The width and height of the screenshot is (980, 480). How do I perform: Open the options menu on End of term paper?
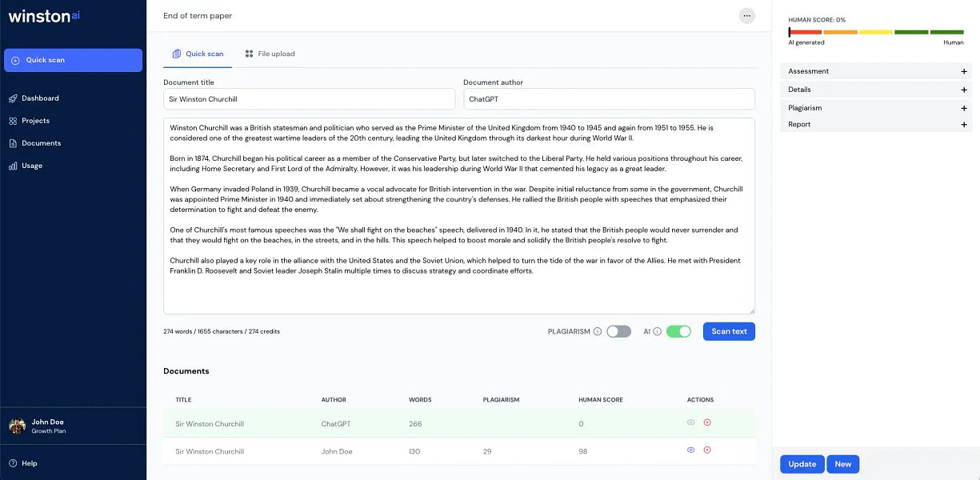point(746,15)
